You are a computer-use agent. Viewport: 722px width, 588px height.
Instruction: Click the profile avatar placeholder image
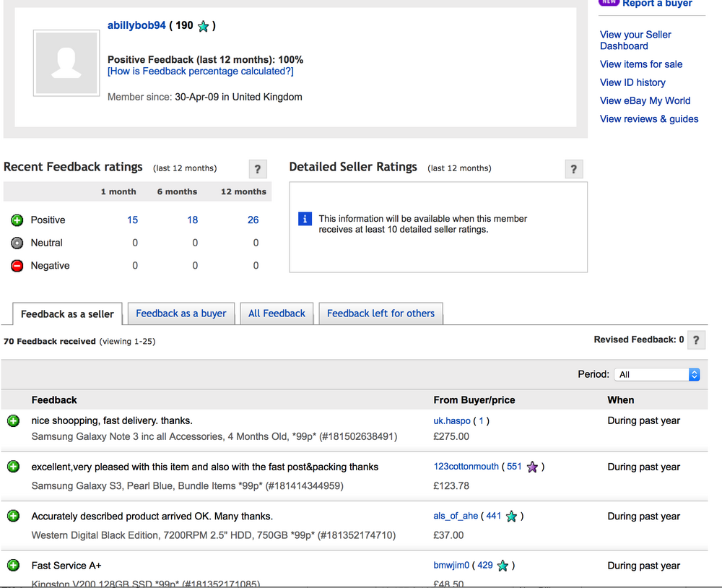[66, 63]
